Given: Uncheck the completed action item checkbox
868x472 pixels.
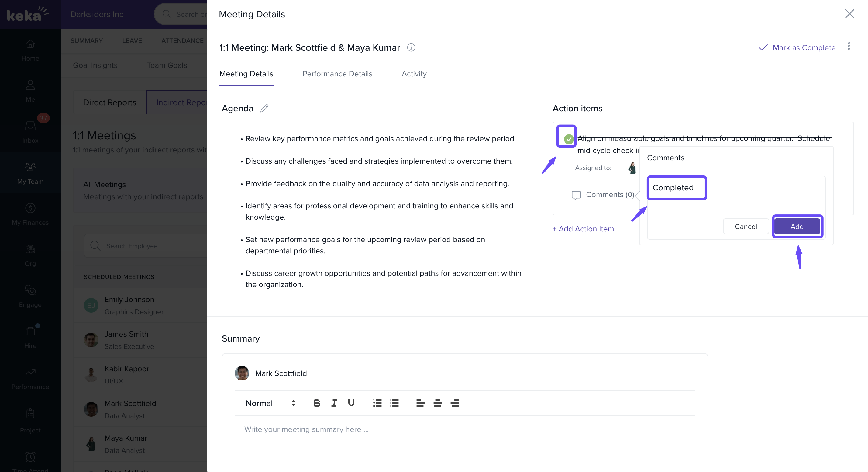Looking at the screenshot, I should [568, 139].
